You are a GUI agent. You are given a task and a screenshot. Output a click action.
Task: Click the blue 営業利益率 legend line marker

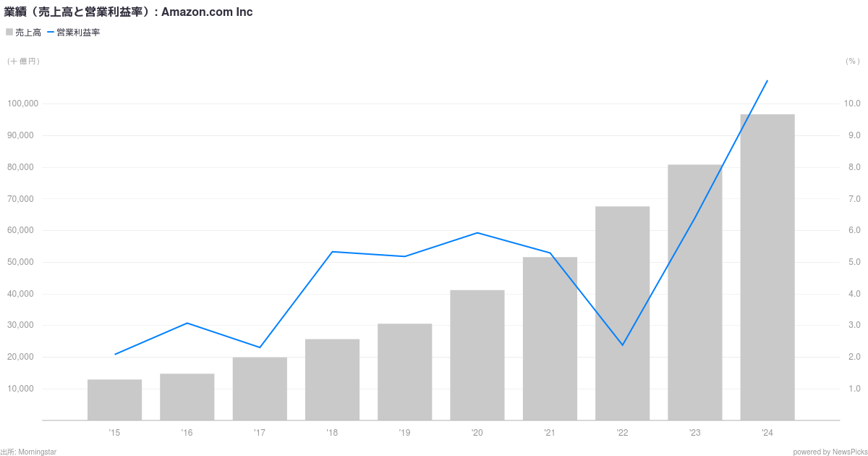[x=51, y=33]
